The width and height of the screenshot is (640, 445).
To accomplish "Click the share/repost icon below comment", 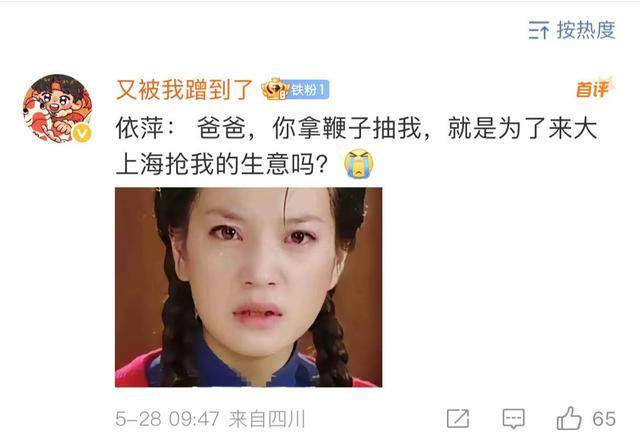I will pyautogui.click(x=458, y=418).
